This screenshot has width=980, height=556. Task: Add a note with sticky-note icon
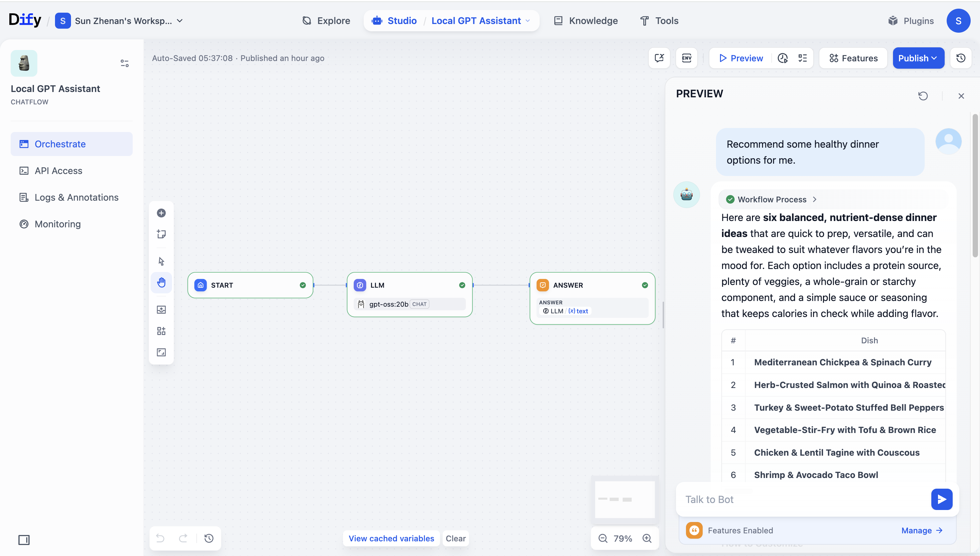(x=161, y=234)
